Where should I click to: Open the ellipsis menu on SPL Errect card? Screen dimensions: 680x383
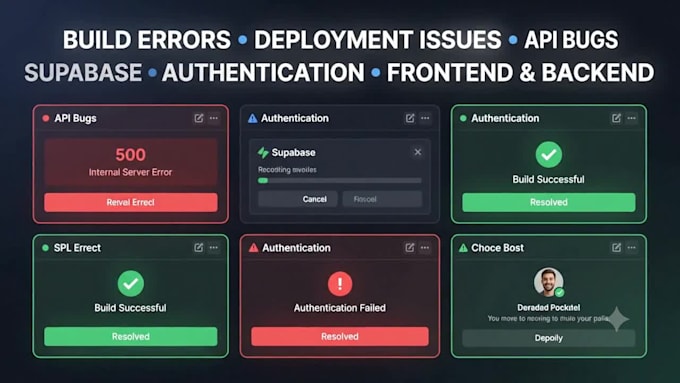[x=214, y=248]
